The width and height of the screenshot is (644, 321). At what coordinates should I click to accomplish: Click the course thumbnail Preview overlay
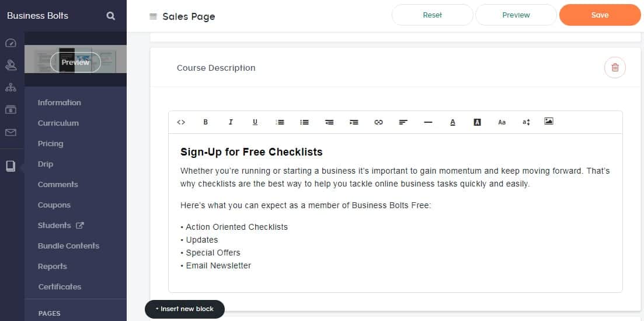coord(75,63)
